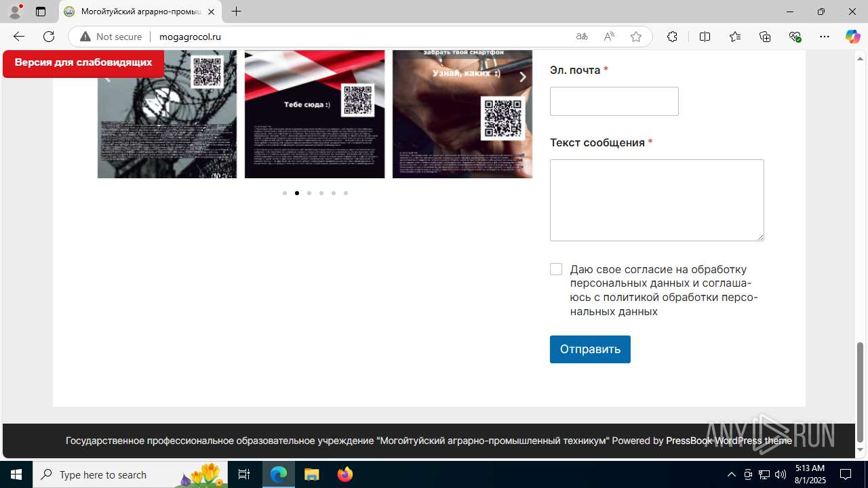Image resolution: width=868 pixels, height=488 pixels.
Task: Open PressBook WordPress theme link
Action: pyautogui.click(x=729, y=441)
